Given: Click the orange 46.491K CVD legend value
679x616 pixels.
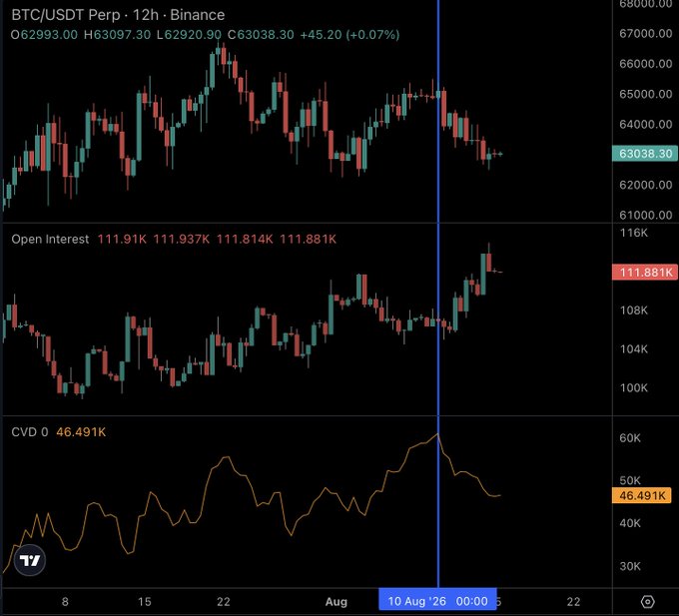Looking at the screenshot, I should click(81, 432).
